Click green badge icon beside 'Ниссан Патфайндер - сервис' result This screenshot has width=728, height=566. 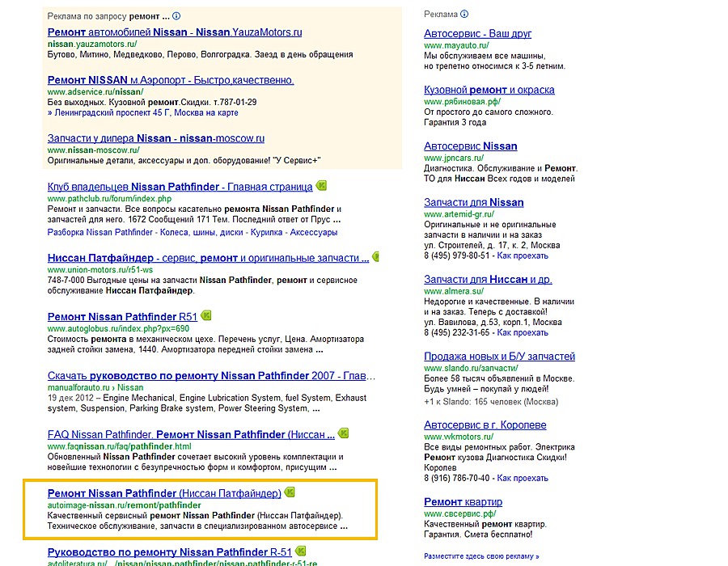[x=376, y=256]
